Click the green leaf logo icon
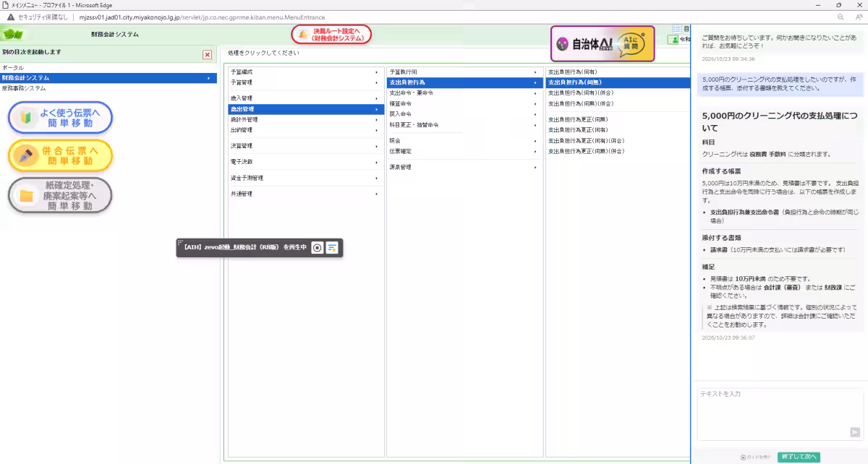The width and height of the screenshot is (868, 464). (x=13, y=34)
